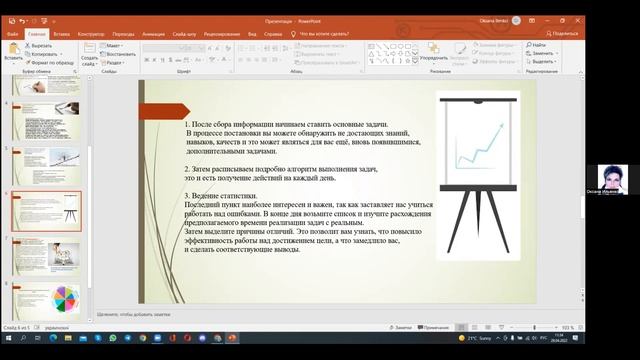Select the triangle shape in shapes gallery
The image size is (640, 360).
[x=371, y=54]
